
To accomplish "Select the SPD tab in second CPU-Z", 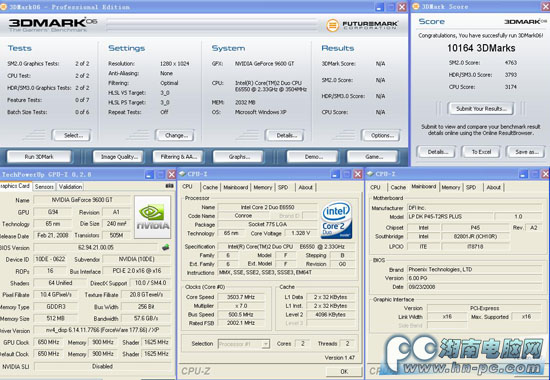I will pos(471,187).
